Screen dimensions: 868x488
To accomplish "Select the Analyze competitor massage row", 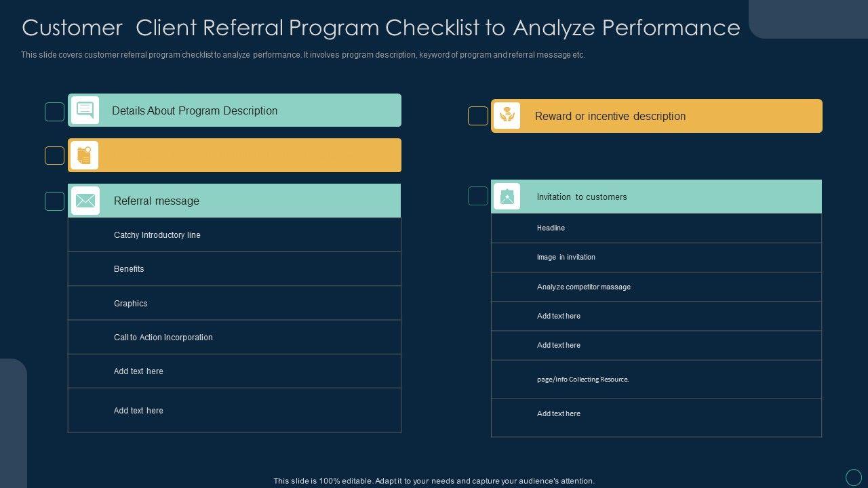I will point(656,287).
